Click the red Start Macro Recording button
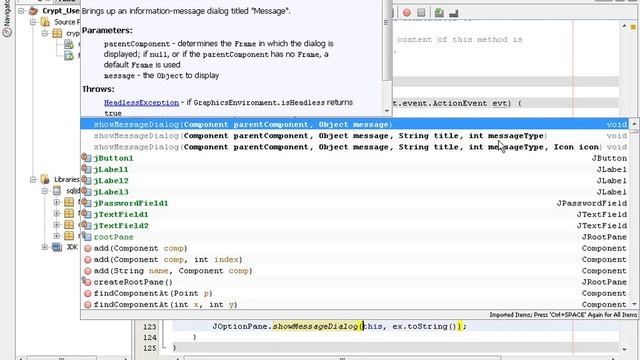 (x=407, y=13)
